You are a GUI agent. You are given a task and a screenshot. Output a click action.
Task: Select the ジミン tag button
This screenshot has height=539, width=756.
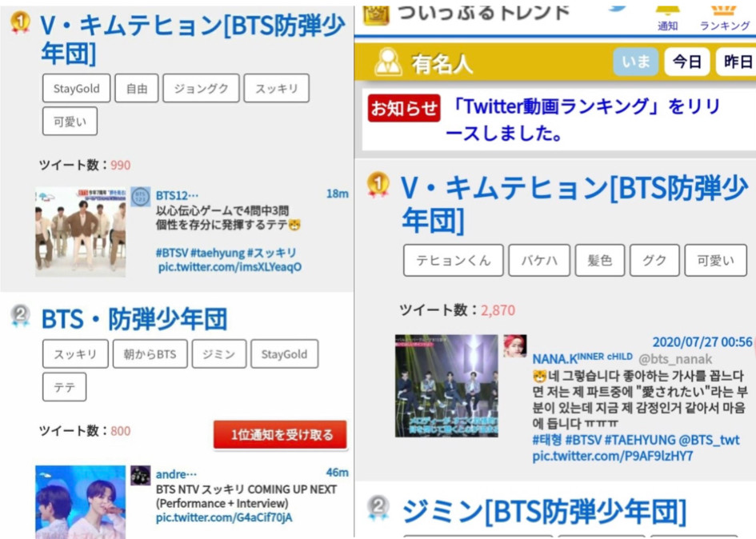click(x=219, y=354)
